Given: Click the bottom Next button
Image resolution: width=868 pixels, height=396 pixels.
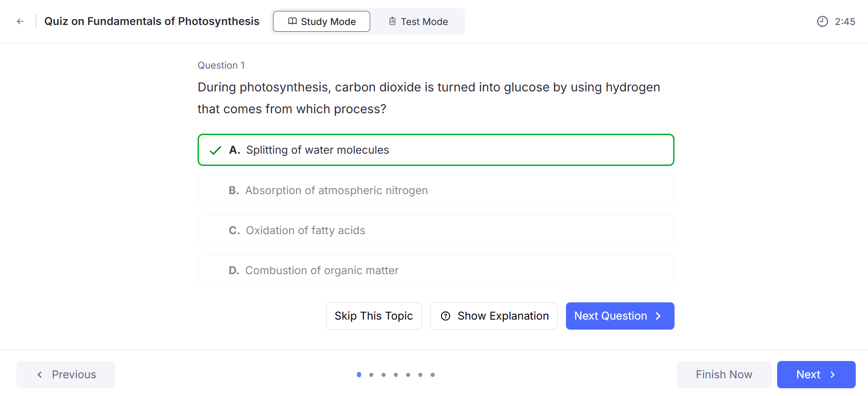Looking at the screenshot, I should point(816,375).
